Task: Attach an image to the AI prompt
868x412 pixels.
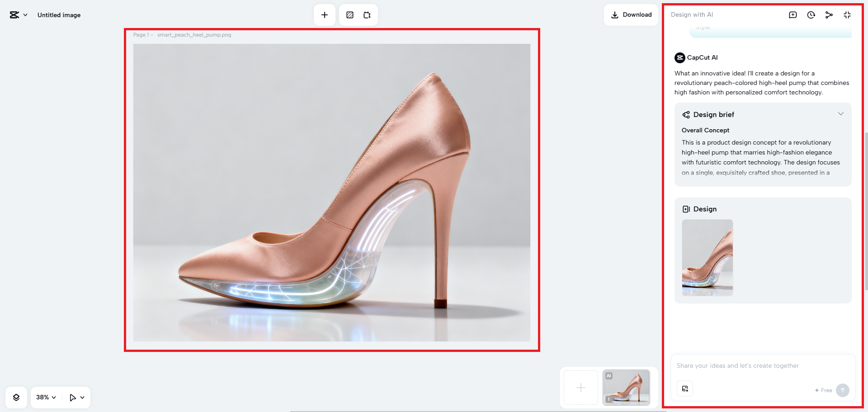Action: pos(685,389)
